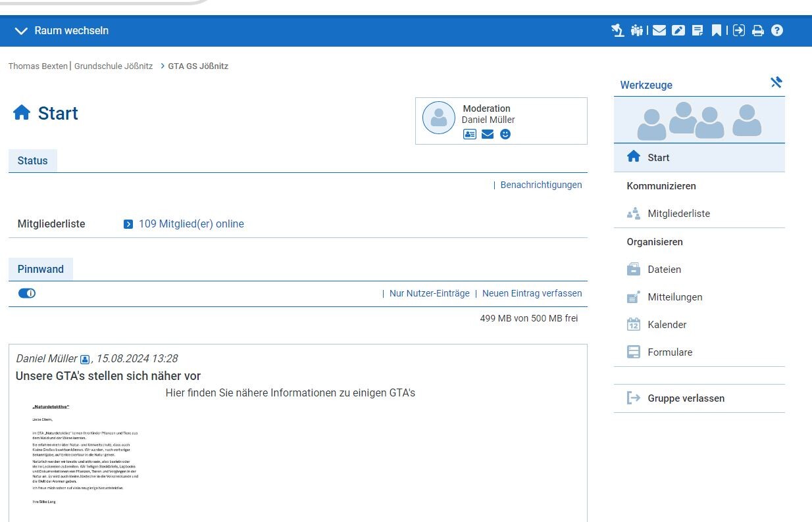Click the Benachrichtigungen link
Image resolution: width=812 pixels, height=522 pixels.
click(541, 185)
